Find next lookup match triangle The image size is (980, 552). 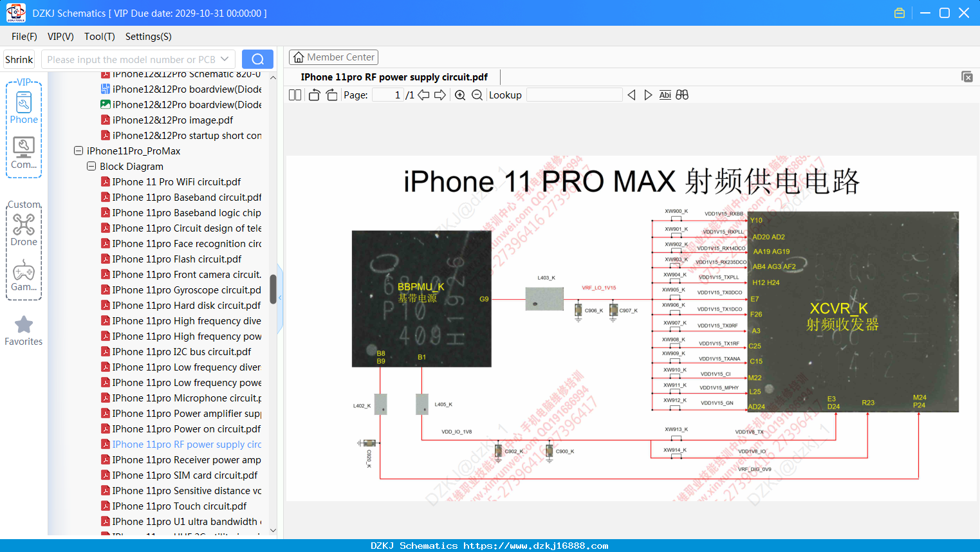click(648, 95)
